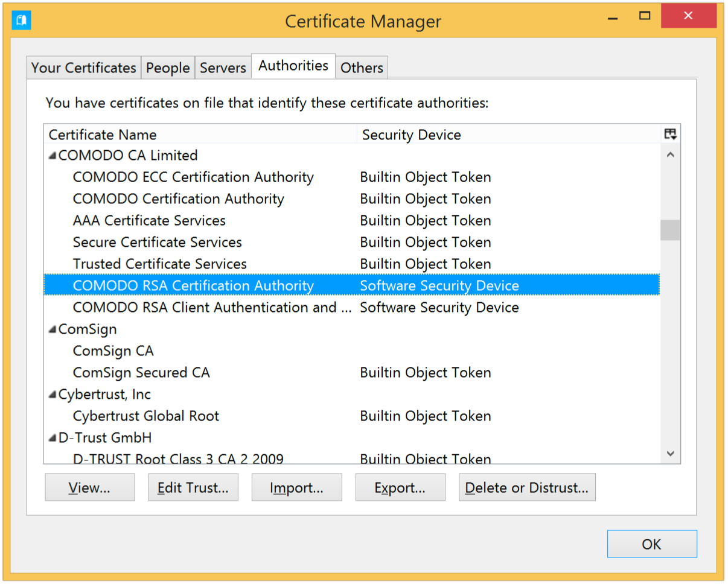
Task: Click Import to add a certificate
Action: pos(296,487)
